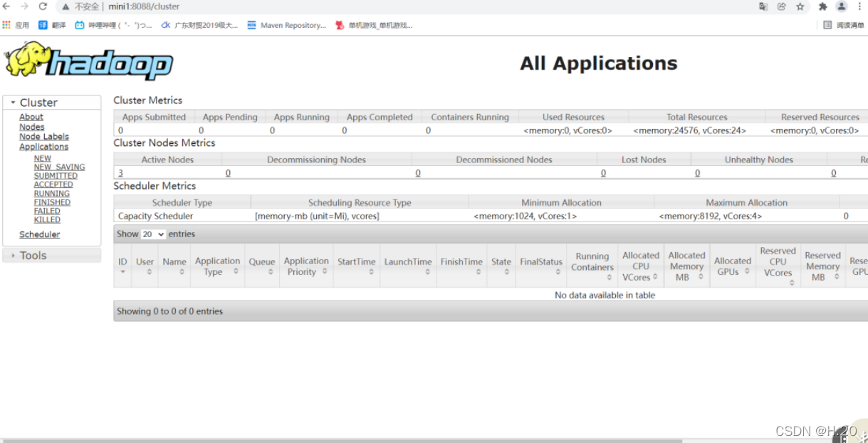868x443 pixels.
Task: Open the browser profile avatar
Action: click(842, 6)
